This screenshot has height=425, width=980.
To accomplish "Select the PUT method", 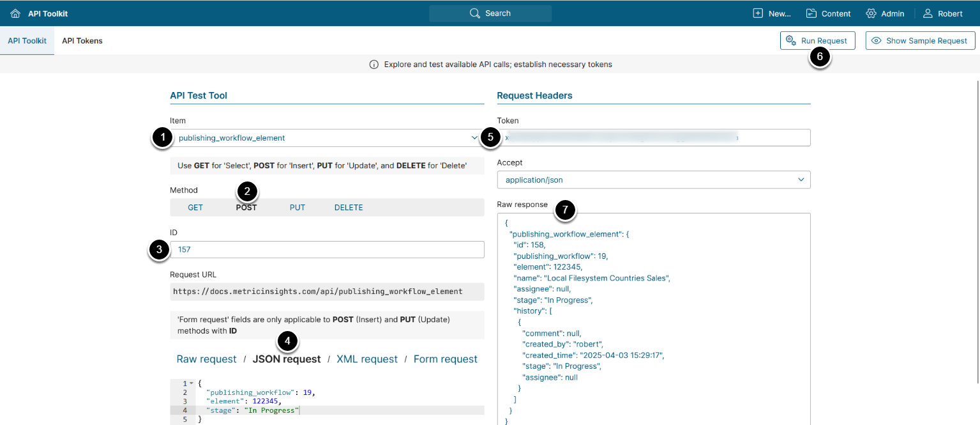I will [298, 208].
